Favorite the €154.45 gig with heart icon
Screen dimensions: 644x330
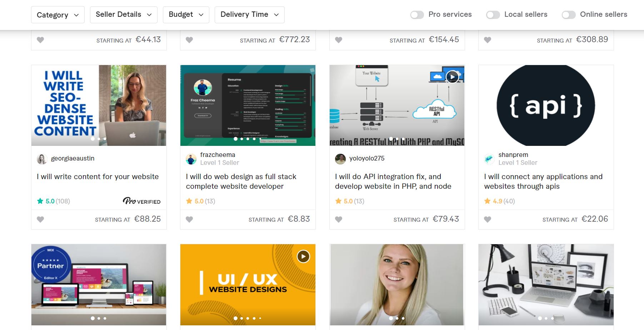(x=339, y=40)
